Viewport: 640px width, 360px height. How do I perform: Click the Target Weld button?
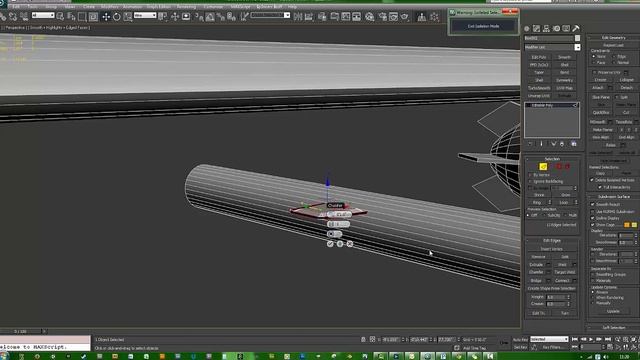(564, 272)
